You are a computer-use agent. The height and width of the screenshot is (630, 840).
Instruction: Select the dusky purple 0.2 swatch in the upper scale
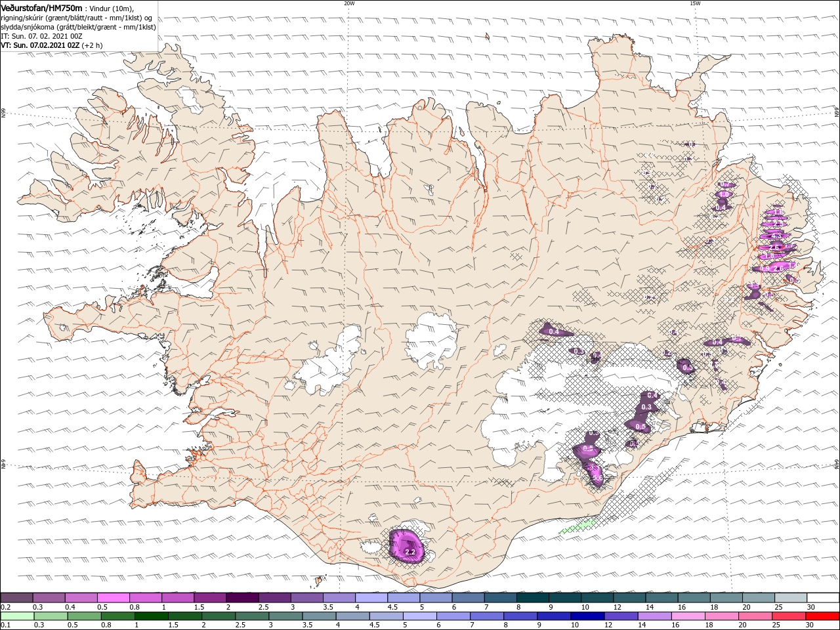pyautogui.click(x=16, y=598)
